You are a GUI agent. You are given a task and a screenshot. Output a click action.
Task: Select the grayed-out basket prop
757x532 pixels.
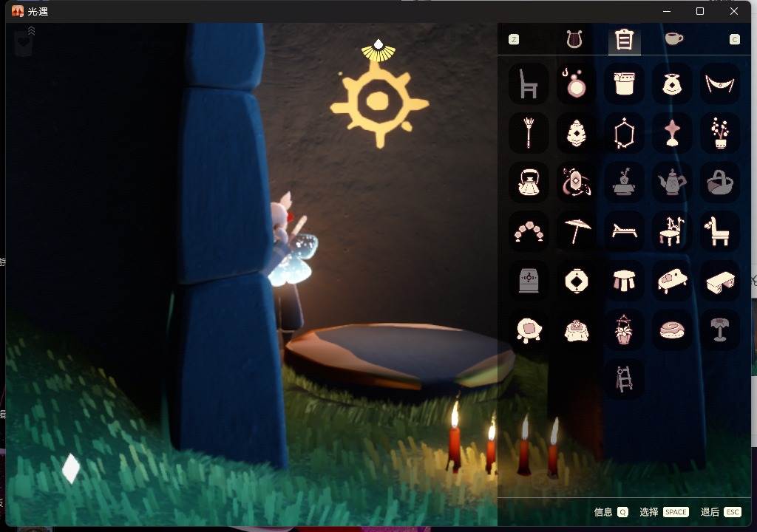coord(719,183)
